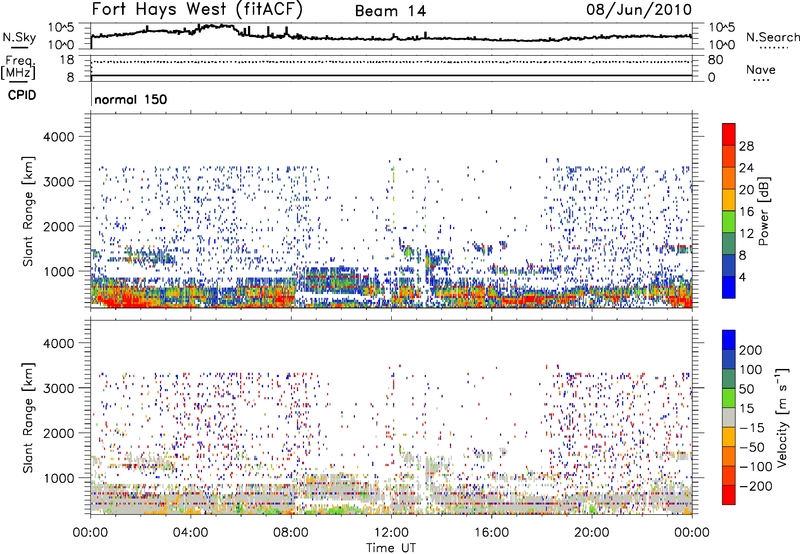Click the "12:00" time axis label

pos(391,533)
